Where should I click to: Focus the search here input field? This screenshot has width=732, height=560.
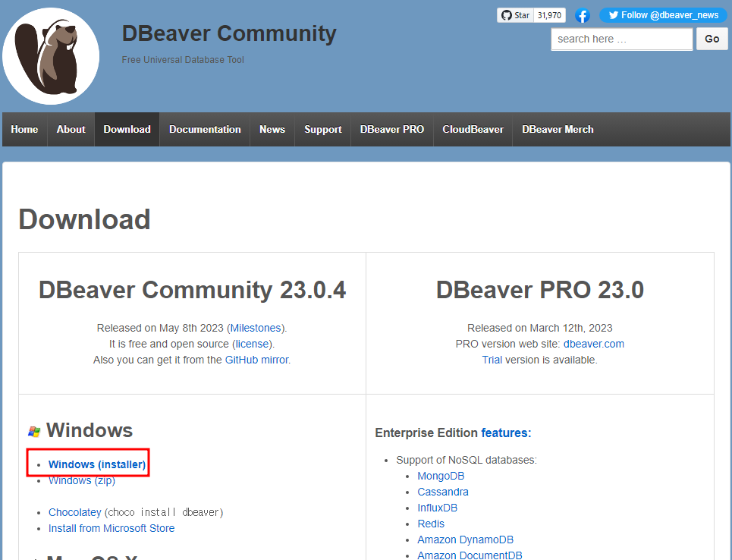point(622,39)
